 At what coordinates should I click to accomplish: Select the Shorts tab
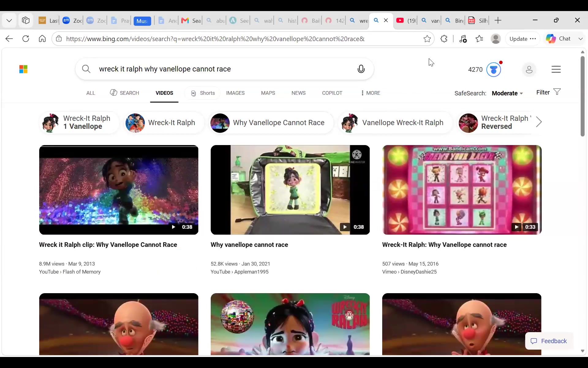click(202, 93)
